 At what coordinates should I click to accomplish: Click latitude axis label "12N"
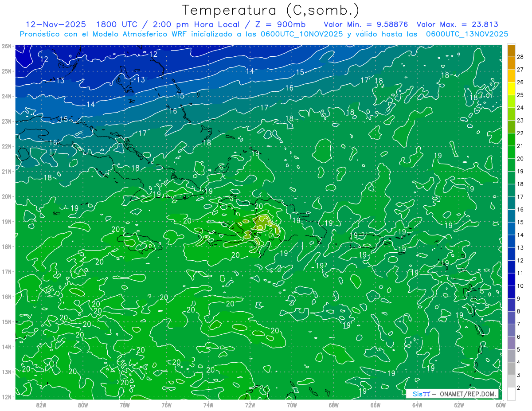coord(7,397)
